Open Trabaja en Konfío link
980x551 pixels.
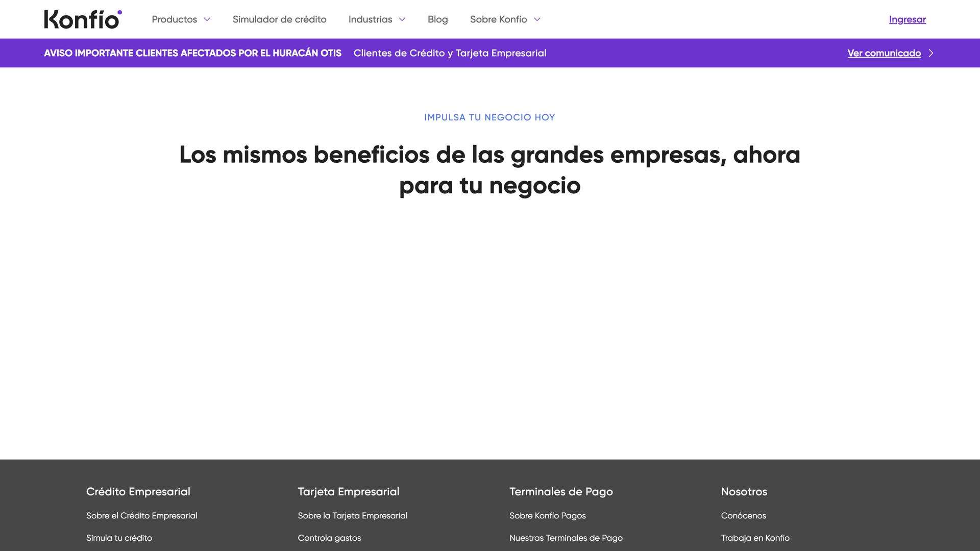point(755,538)
